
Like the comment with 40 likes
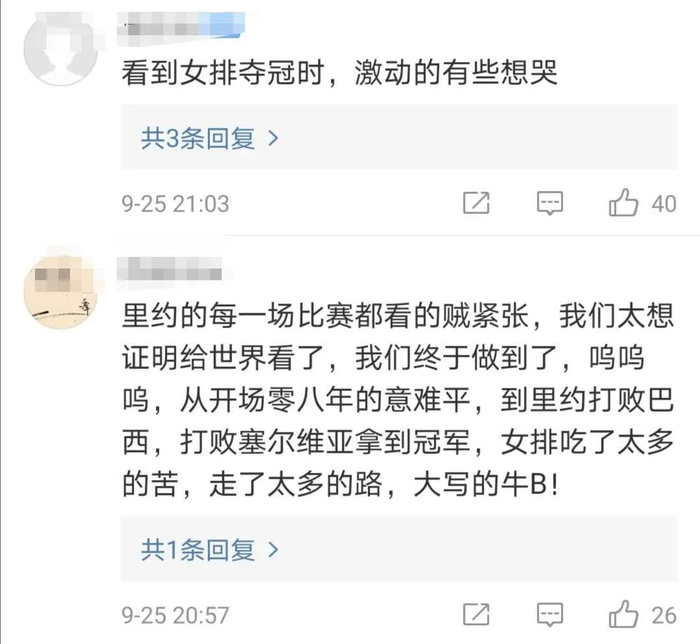pos(624,203)
